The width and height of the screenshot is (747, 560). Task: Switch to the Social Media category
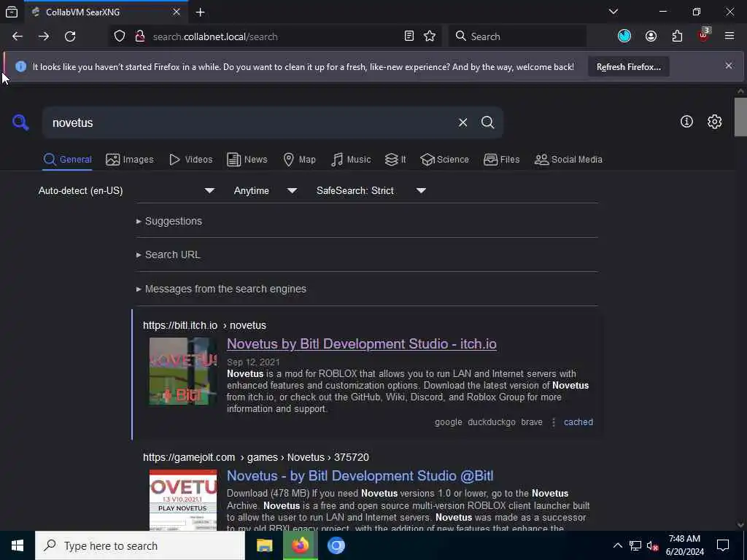pyautogui.click(x=568, y=160)
